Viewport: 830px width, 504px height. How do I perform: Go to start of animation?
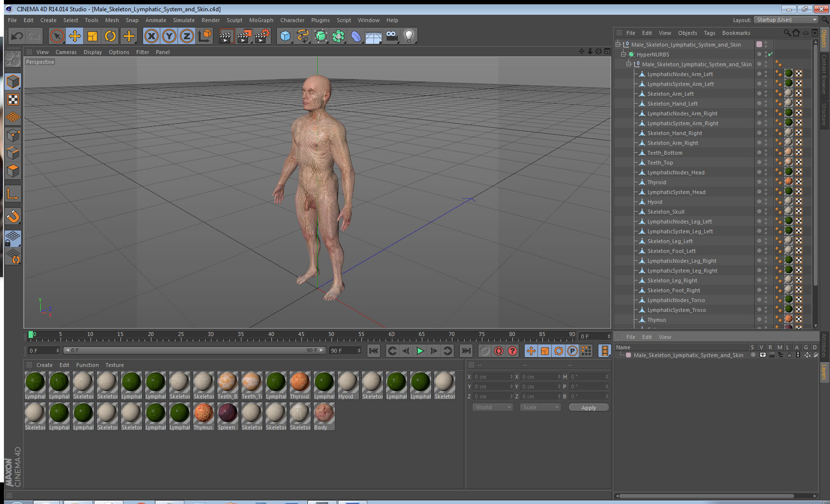[374, 351]
